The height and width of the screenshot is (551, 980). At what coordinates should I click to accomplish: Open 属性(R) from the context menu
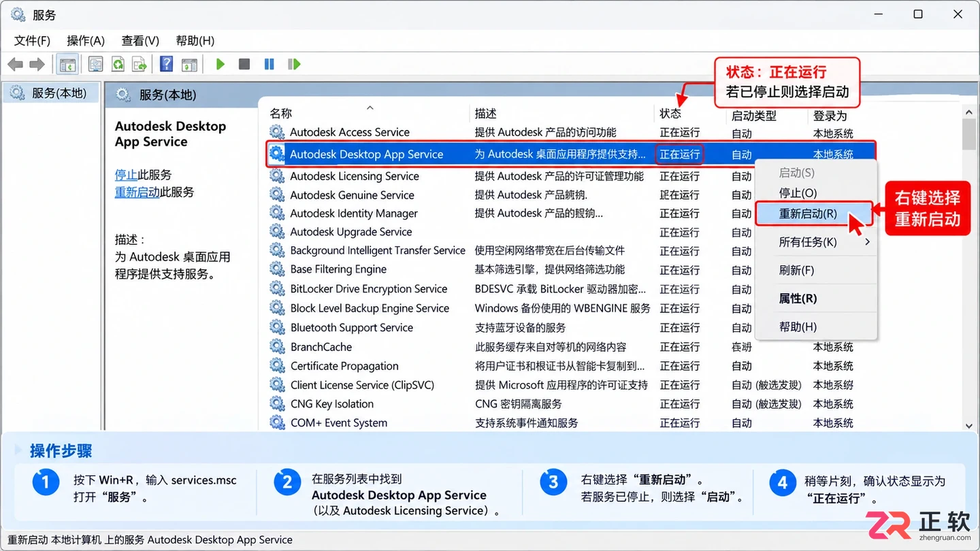click(815, 299)
